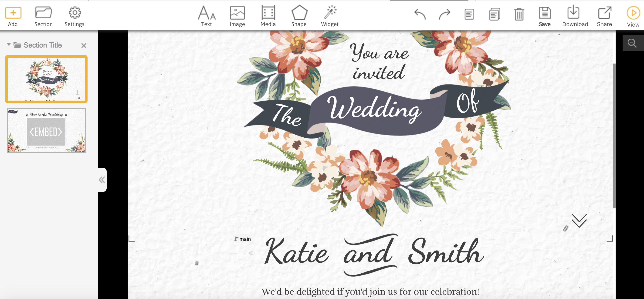Click the Add slide icon
Viewport: 644px width, 299px height.
[x=13, y=13]
